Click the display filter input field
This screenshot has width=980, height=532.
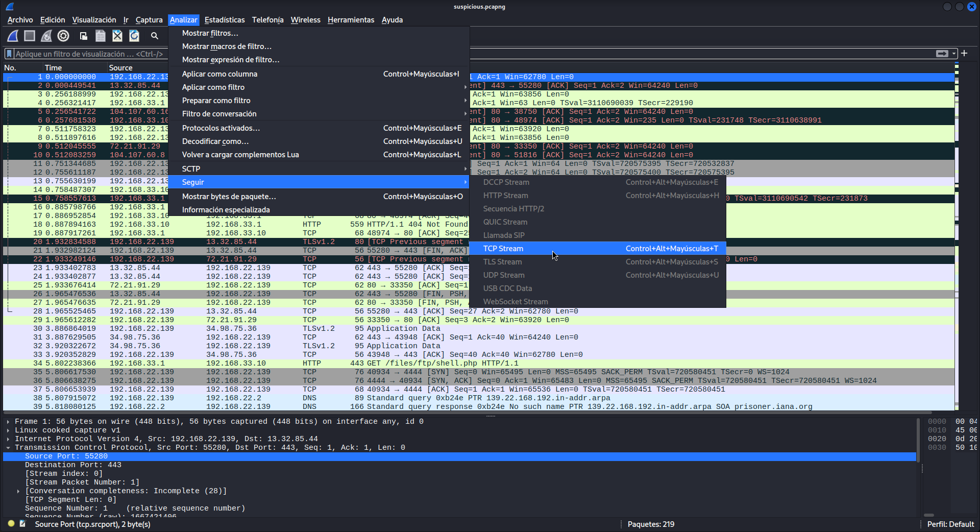coord(474,54)
